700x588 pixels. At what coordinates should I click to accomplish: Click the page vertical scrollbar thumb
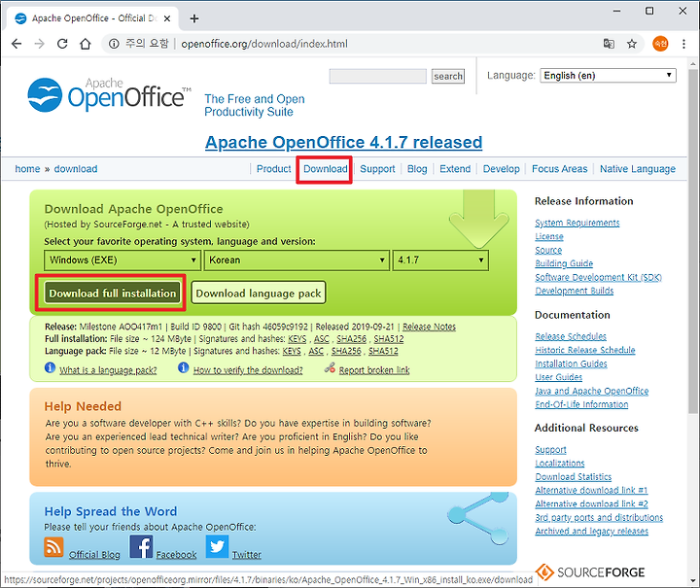coord(693,241)
